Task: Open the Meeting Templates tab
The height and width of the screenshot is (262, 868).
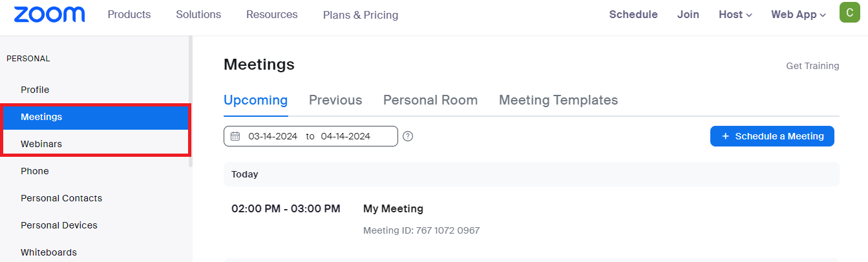Action: 558,100
